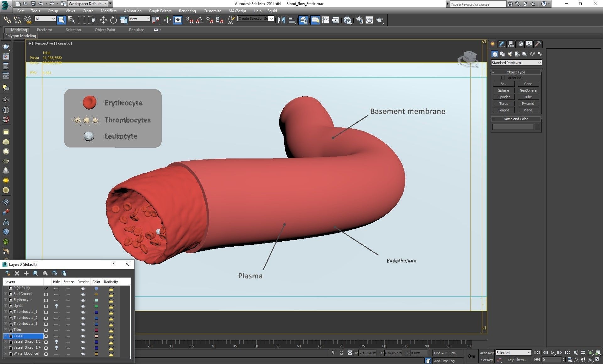
Task: Activate the Select Object tool
Action: point(61,20)
